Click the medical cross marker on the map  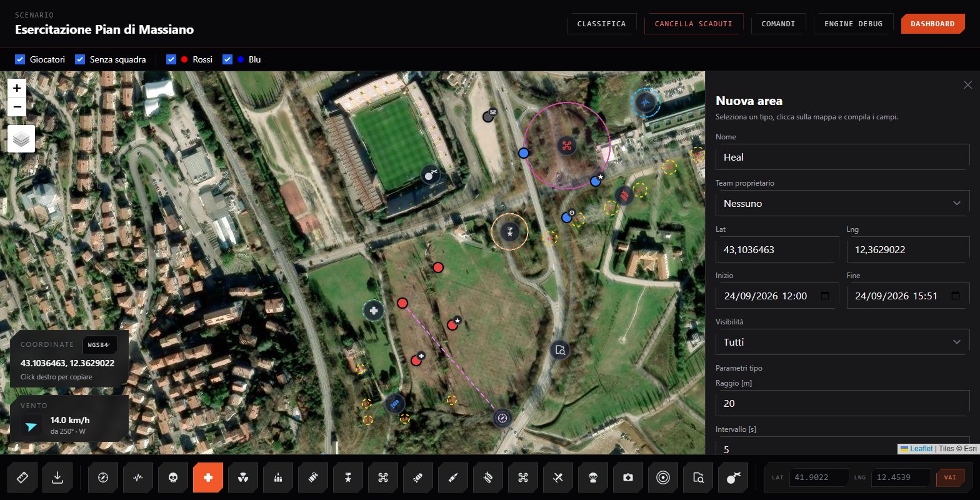374,310
